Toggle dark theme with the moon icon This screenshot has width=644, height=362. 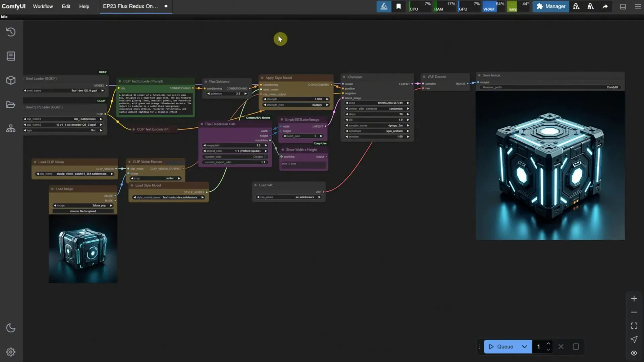click(10, 327)
